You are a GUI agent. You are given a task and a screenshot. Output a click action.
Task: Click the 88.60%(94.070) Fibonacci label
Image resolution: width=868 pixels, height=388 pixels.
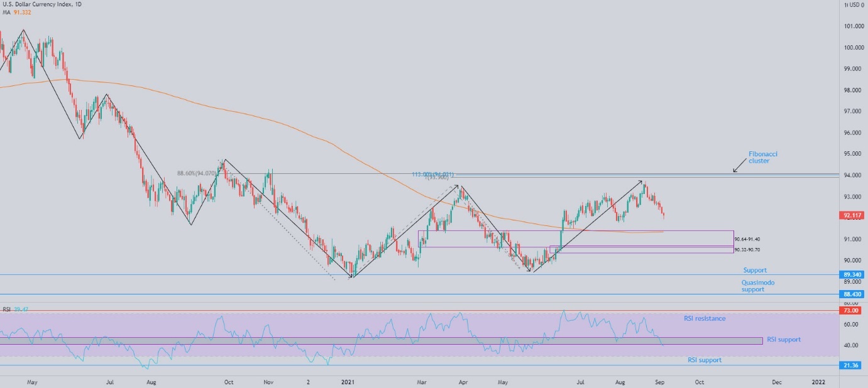click(197, 173)
